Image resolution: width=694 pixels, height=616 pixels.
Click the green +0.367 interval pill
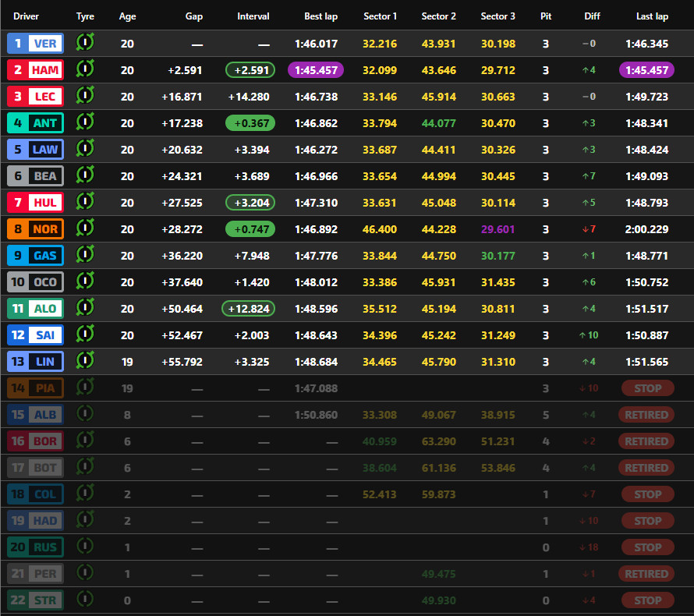[x=250, y=123]
